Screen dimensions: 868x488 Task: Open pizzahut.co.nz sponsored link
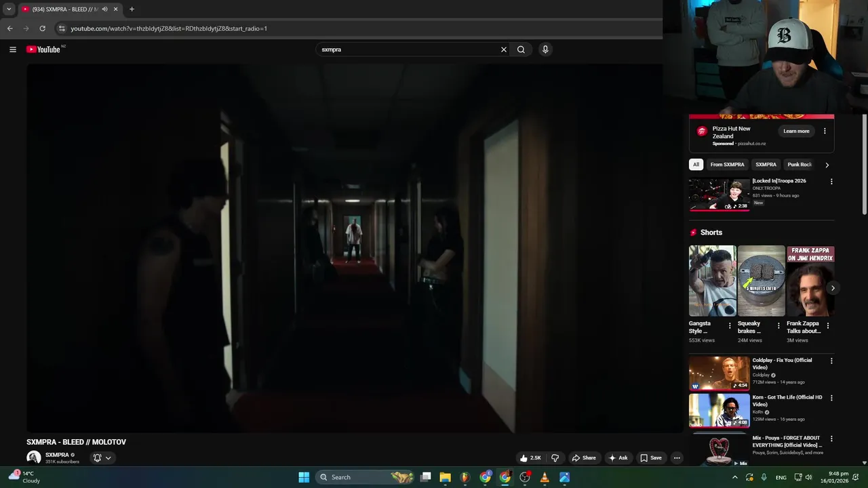tap(751, 144)
